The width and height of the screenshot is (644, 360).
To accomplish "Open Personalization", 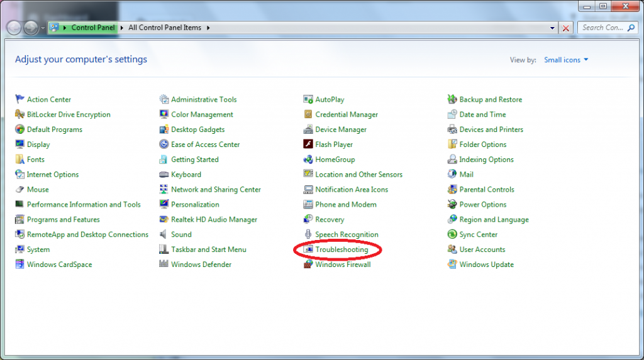I will 195,204.
